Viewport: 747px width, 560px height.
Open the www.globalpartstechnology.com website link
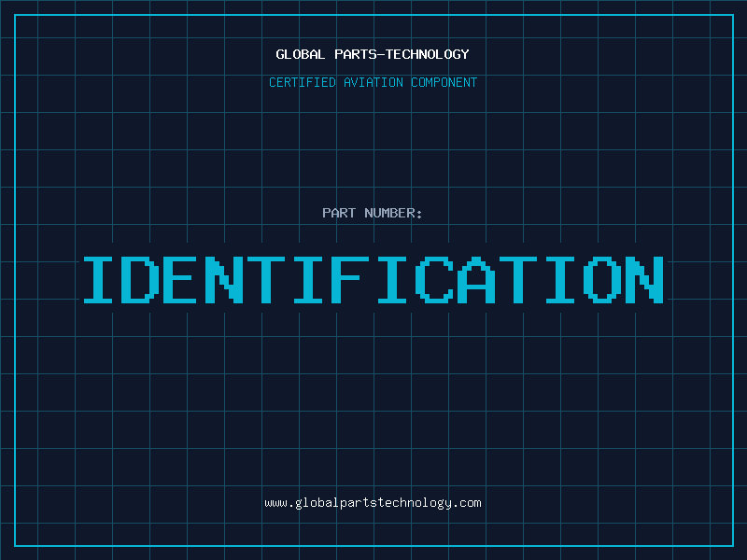[373, 503]
